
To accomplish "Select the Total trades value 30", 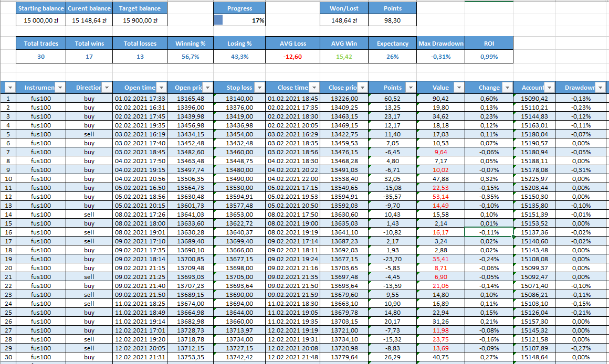I will 41,57.
